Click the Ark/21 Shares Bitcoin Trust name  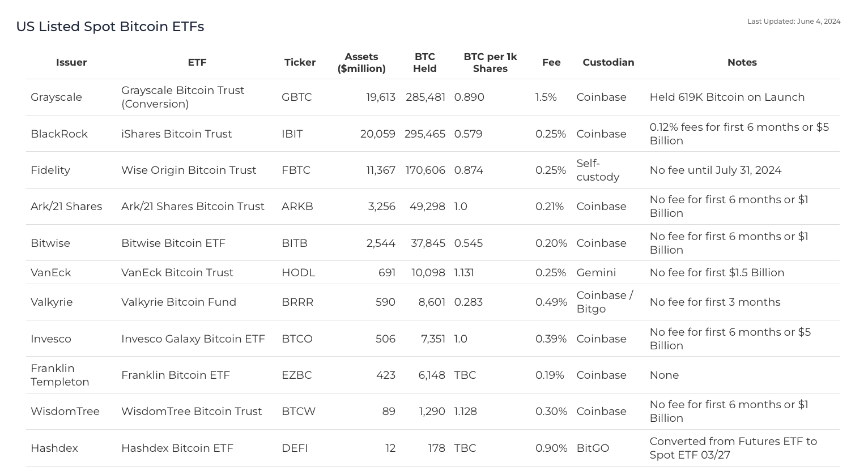193,206
